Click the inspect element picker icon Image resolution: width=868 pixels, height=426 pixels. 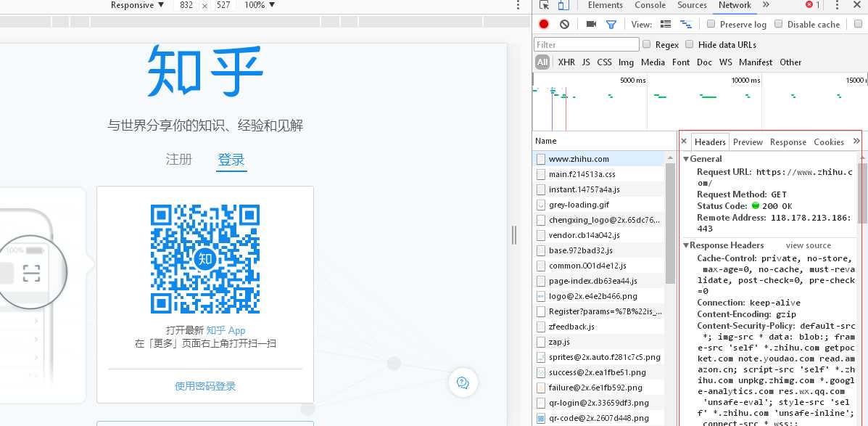(x=544, y=5)
